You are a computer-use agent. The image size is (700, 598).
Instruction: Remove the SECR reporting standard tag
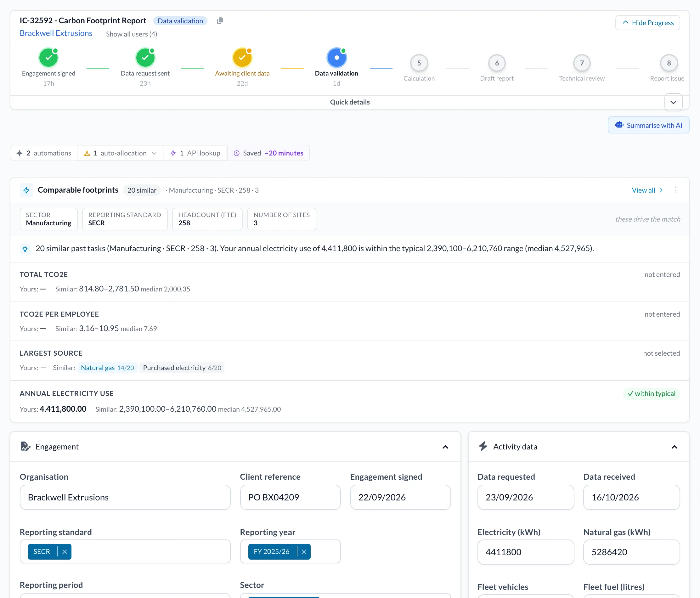pyautogui.click(x=65, y=552)
